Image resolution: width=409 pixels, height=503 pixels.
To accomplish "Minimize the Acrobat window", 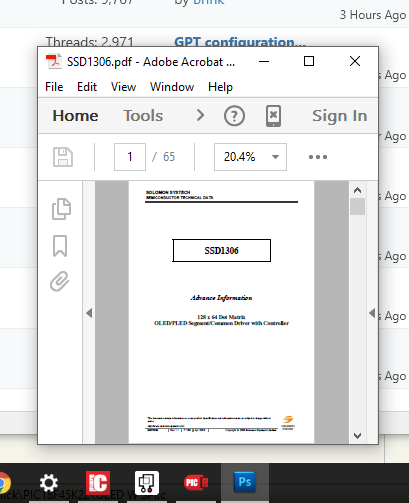I will tap(264, 61).
